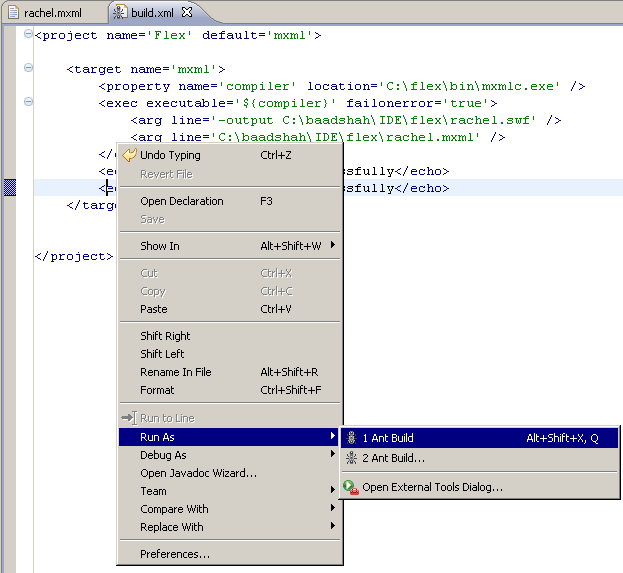Click the 1 Ant Build ant icon
The image size is (623, 573).
pyautogui.click(x=351, y=438)
